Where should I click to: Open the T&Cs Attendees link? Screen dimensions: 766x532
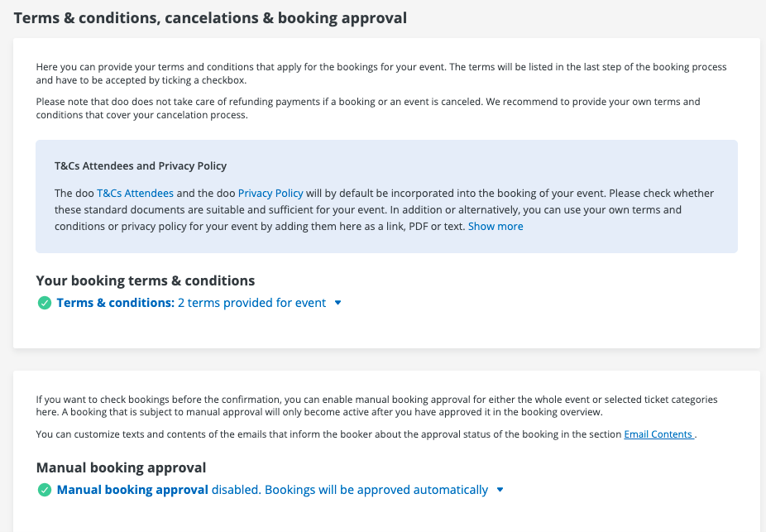[135, 193]
